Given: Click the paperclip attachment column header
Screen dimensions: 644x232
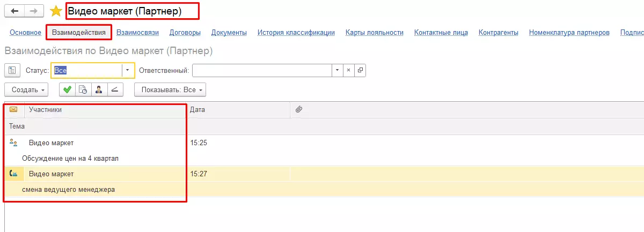Looking at the screenshot, I should 299,110.
